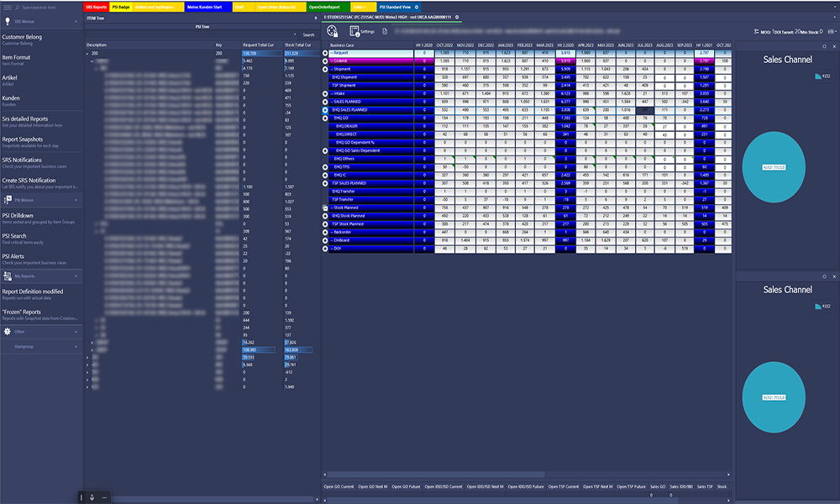Toggle the row marker beside Stock Planned

point(324,206)
